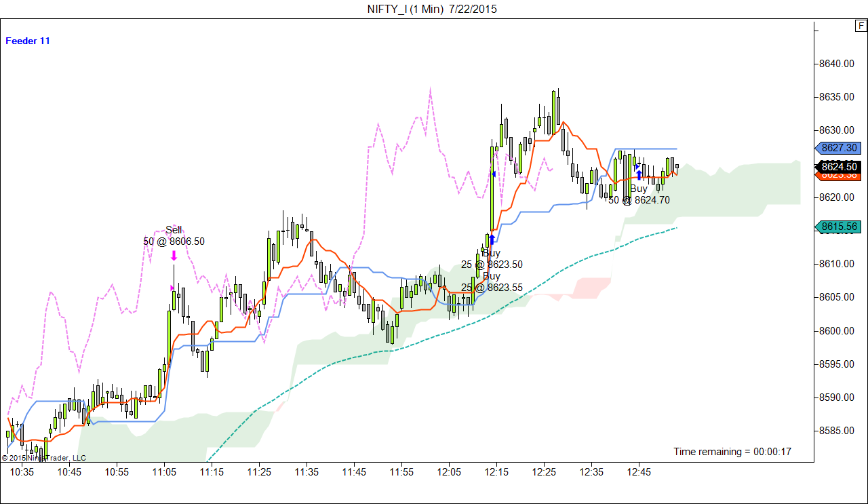Click 12:15 on the time axis
This screenshot has height=504, width=868.
click(x=497, y=471)
